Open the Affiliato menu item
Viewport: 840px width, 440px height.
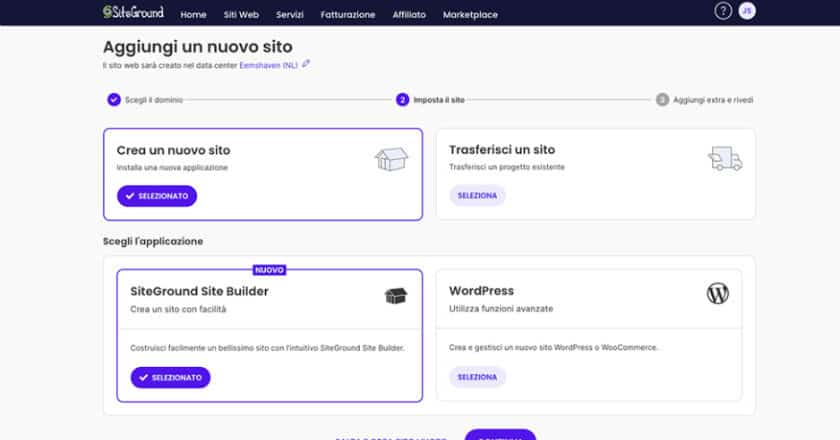click(409, 15)
